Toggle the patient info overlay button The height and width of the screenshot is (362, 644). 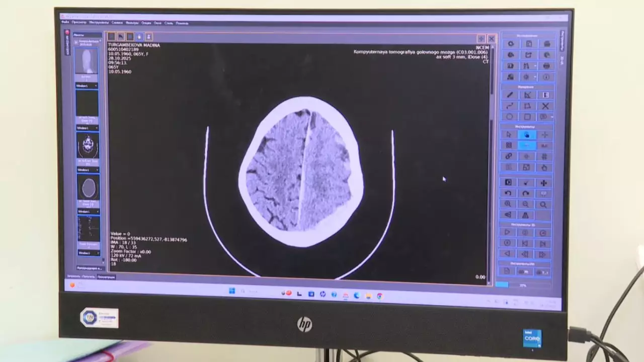pyautogui.click(x=546, y=77)
